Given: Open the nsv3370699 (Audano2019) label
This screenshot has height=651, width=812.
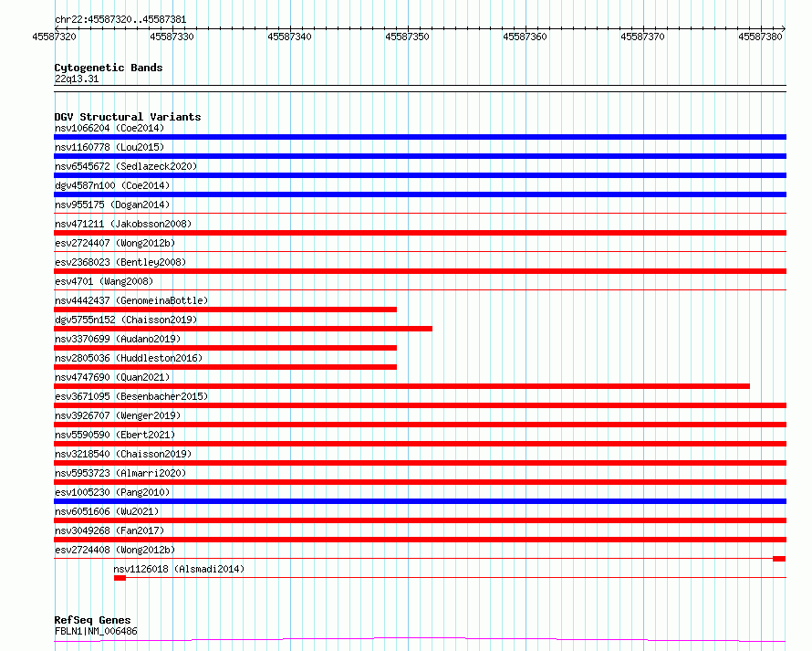Looking at the screenshot, I should (x=118, y=339).
